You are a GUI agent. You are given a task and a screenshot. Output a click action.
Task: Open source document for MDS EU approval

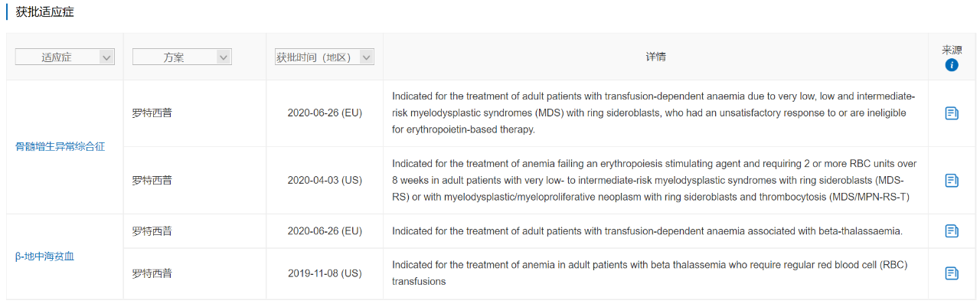pos(952,113)
